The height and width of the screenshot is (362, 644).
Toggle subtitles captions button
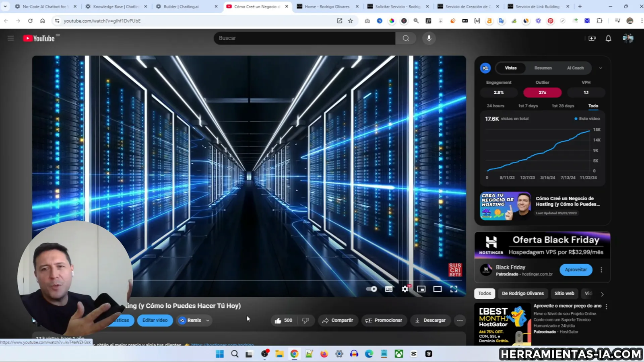coord(388,289)
